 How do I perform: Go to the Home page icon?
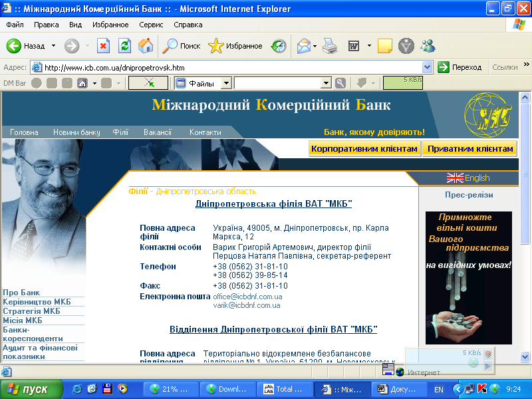[x=146, y=46]
